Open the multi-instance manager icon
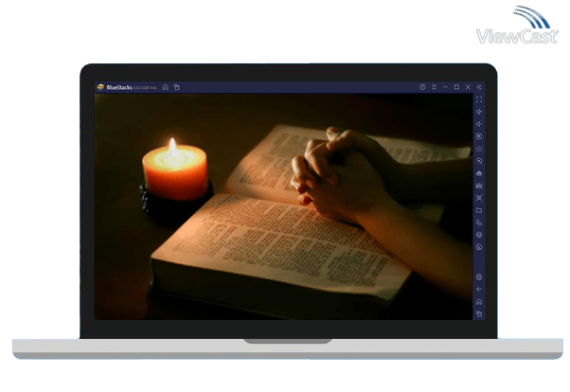The image size is (570, 392). coord(479,223)
